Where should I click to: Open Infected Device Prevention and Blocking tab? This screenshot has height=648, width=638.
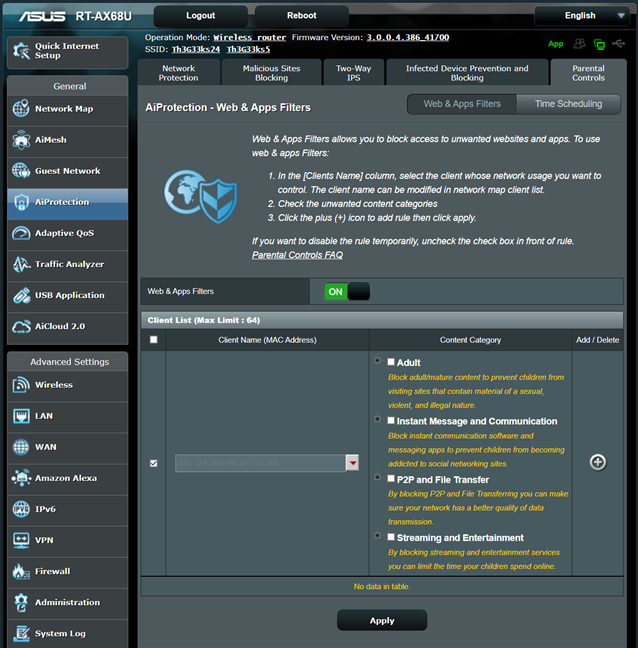pos(467,73)
